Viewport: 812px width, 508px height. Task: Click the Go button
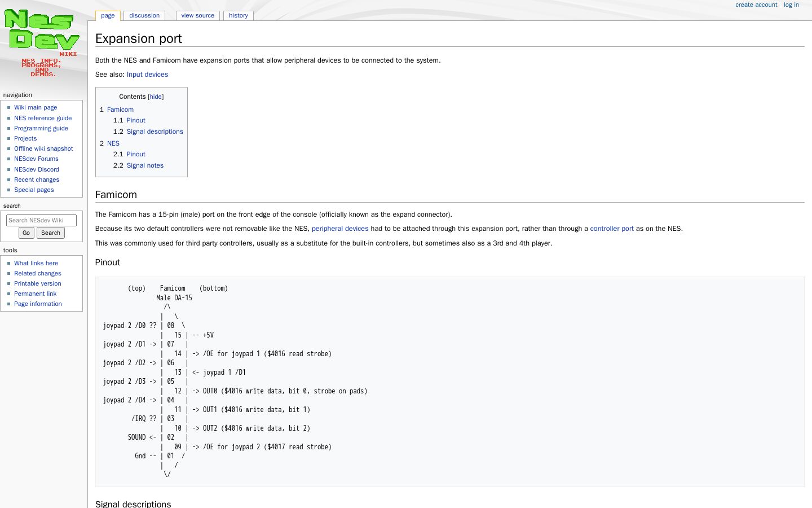click(26, 233)
